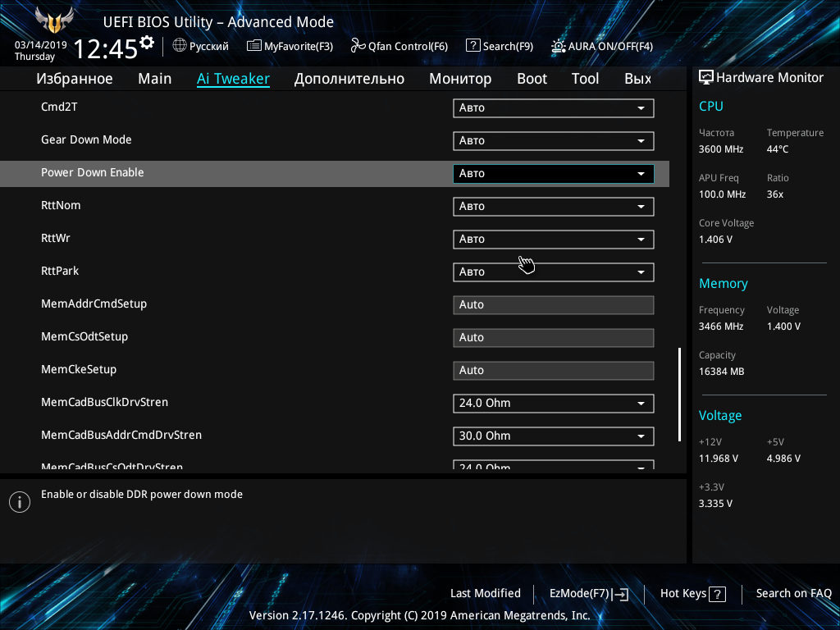Image resolution: width=840 pixels, height=630 pixels.
Task: Select the Power Down Enable row label
Action: [93, 172]
